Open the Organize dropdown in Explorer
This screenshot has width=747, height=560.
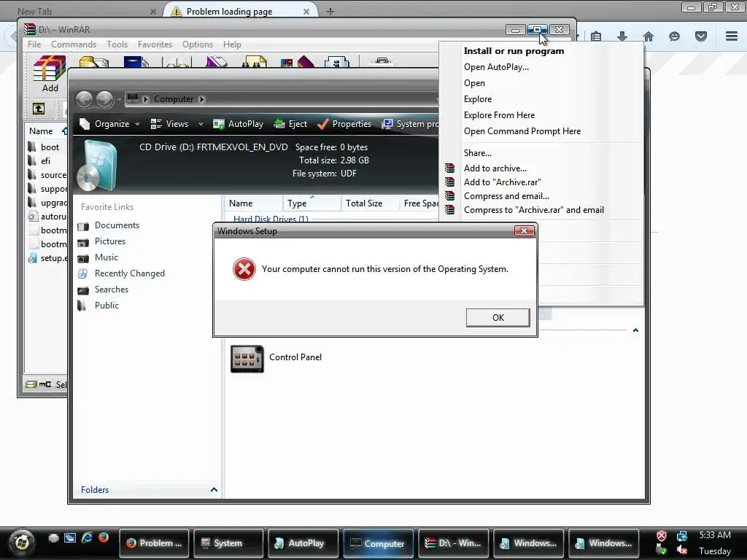tap(110, 124)
